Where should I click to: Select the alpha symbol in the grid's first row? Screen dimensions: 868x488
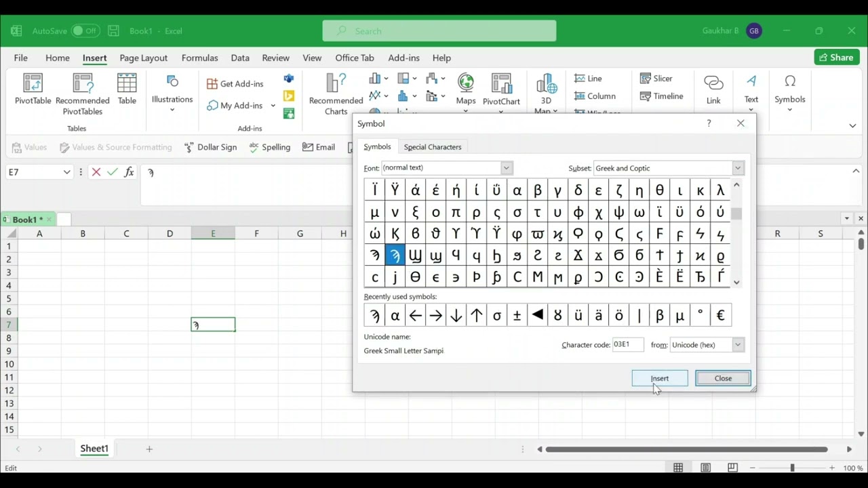517,190
